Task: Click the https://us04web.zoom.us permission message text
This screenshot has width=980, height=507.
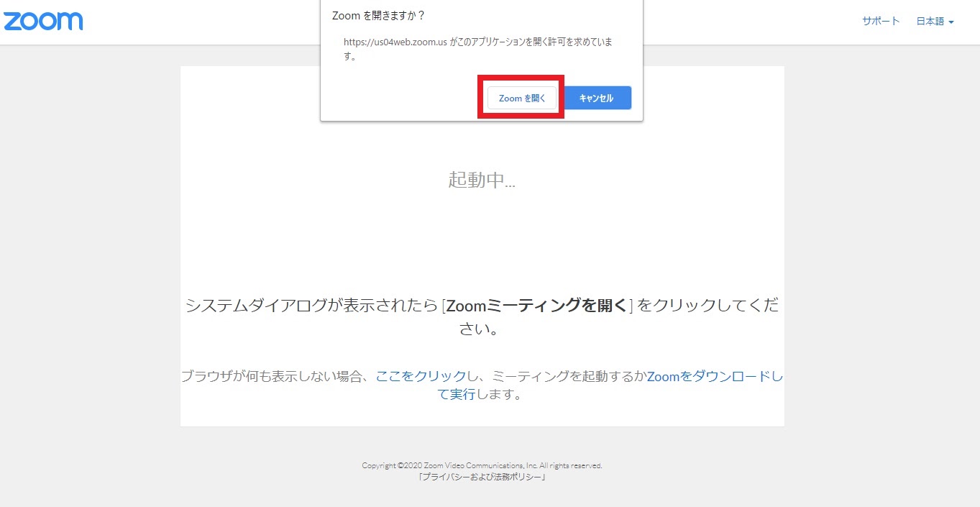Action: 477,49
